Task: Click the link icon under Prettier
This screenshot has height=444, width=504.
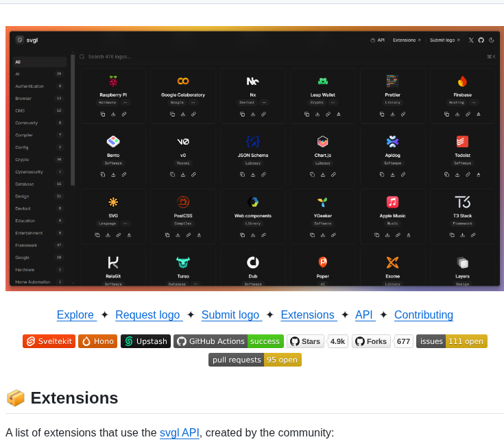Action: click(x=403, y=114)
